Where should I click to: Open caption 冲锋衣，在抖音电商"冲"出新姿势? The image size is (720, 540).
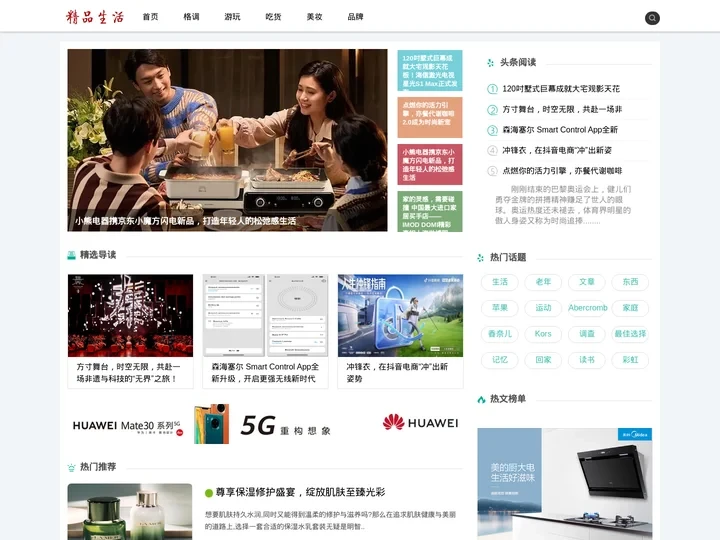pos(397,373)
